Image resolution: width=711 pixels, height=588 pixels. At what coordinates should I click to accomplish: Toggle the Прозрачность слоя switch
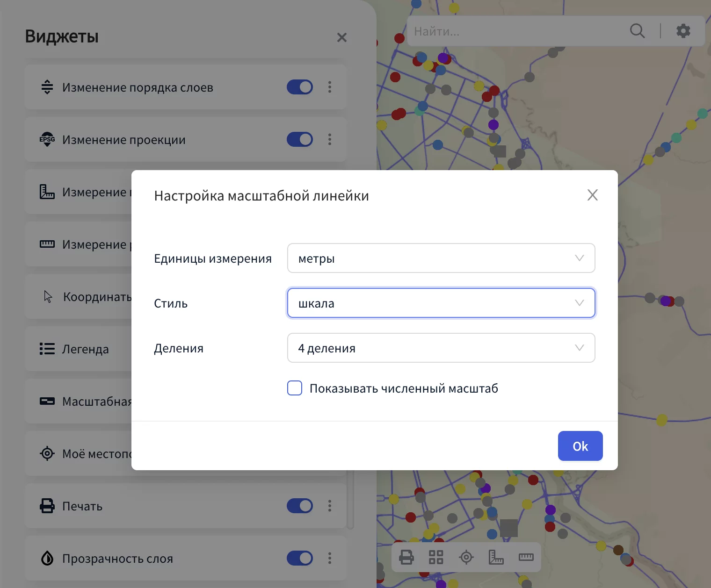coord(300,558)
